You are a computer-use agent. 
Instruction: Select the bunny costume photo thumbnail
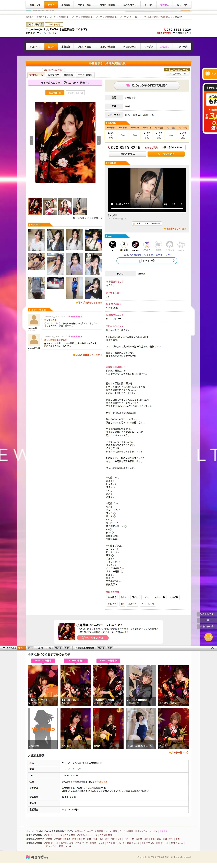pos(80,206)
